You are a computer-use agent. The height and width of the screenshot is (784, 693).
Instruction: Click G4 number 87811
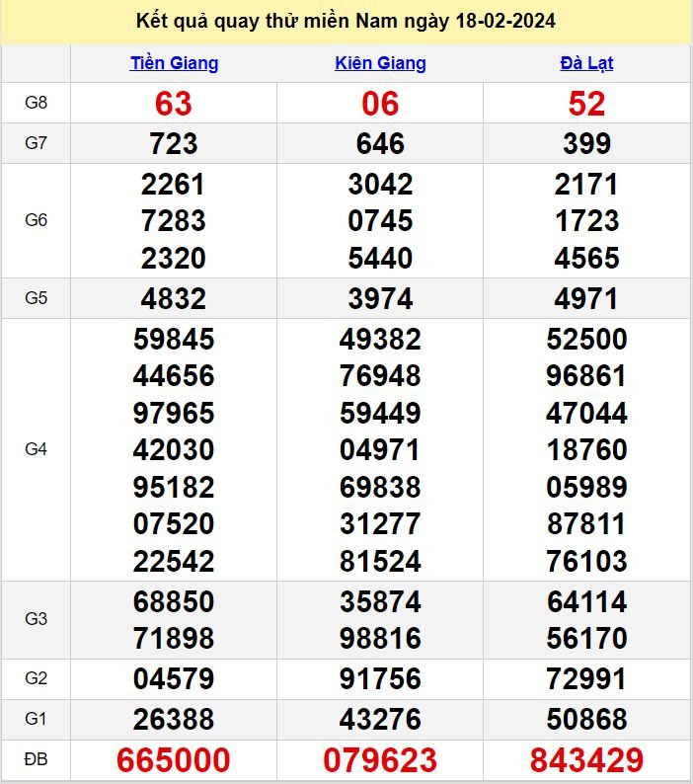(x=586, y=524)
